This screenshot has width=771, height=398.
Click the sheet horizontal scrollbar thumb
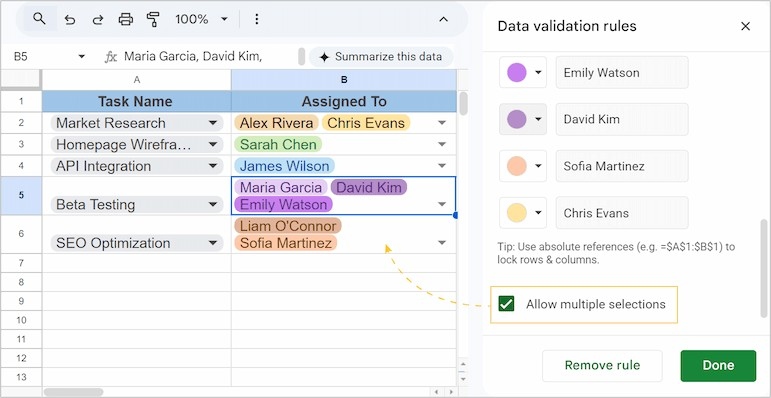coord(74,392)
